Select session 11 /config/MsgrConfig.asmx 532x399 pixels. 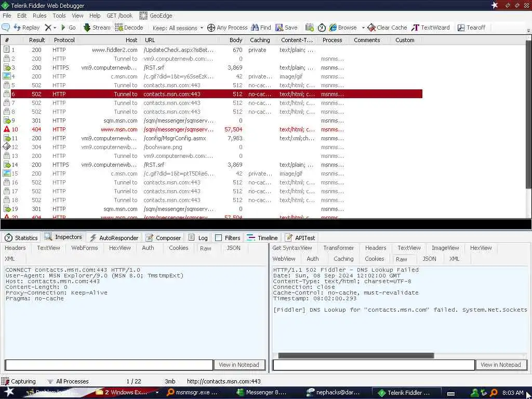coord(211,138)
